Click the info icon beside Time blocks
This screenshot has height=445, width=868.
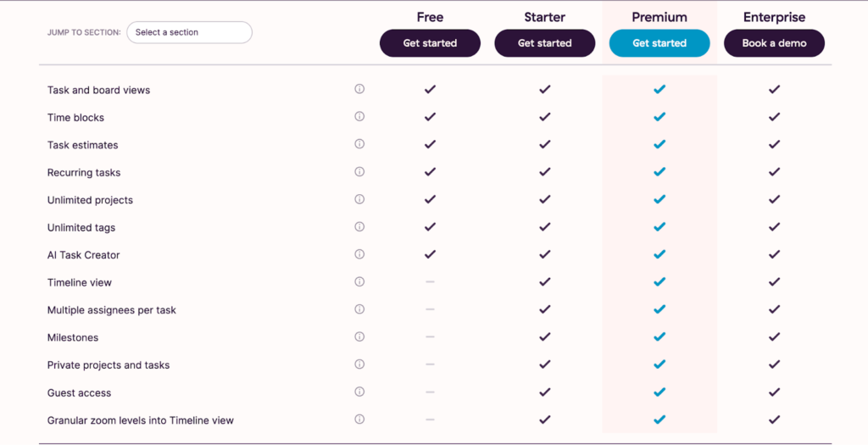(359, 116)
